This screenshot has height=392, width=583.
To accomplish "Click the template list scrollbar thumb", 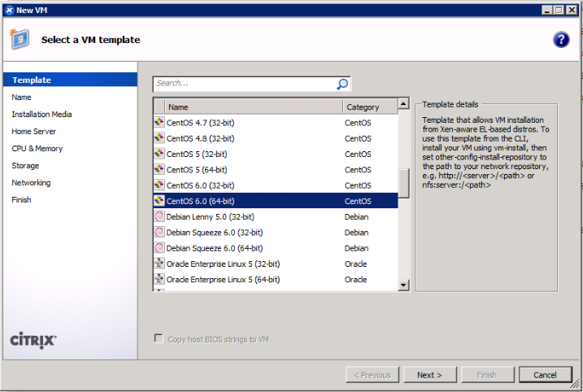I will (x=403, y=183).
